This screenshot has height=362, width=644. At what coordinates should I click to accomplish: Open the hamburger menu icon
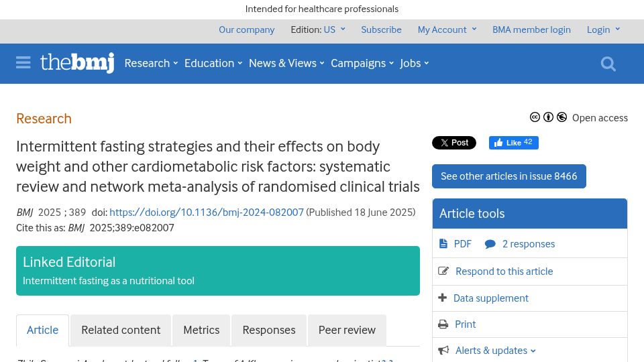pos(23,63)
